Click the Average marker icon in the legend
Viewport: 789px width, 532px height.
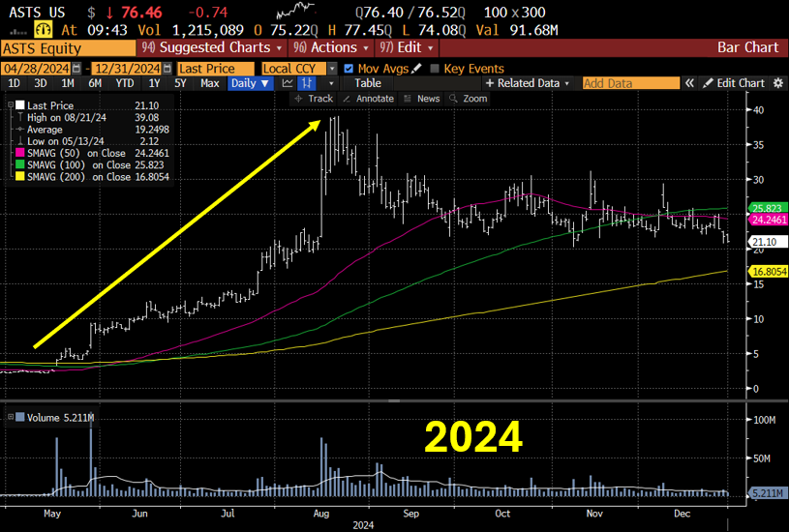click(x=20, y=130)
